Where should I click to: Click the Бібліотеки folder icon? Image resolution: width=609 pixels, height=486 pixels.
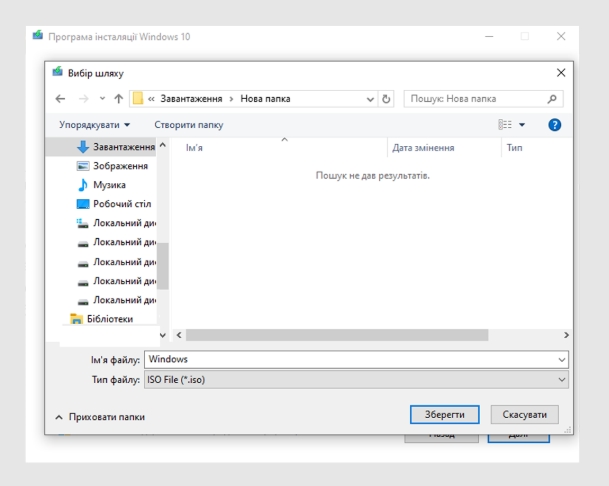pos(76,319)
